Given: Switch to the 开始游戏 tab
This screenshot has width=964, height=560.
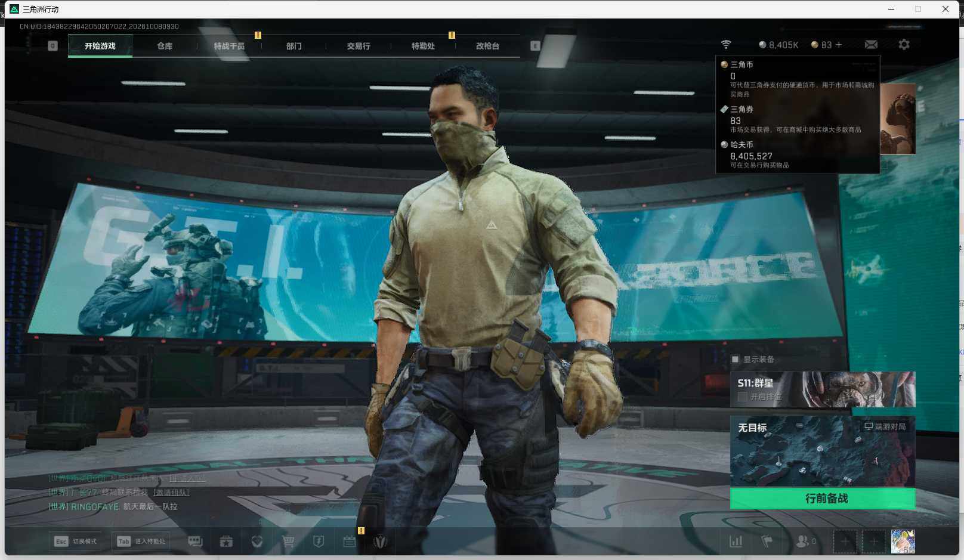Looking at the screenshot, I should pos(100,46).
